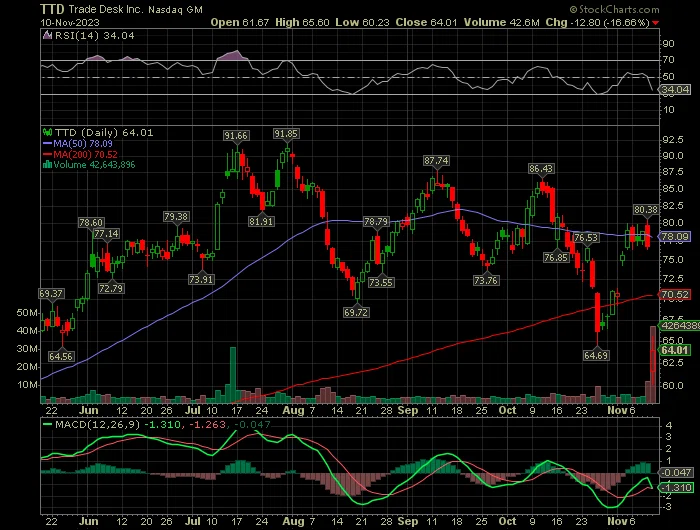Click the 92.5 price axis label
The width and height of the screenshot is (700, 530).
[673, 140]
